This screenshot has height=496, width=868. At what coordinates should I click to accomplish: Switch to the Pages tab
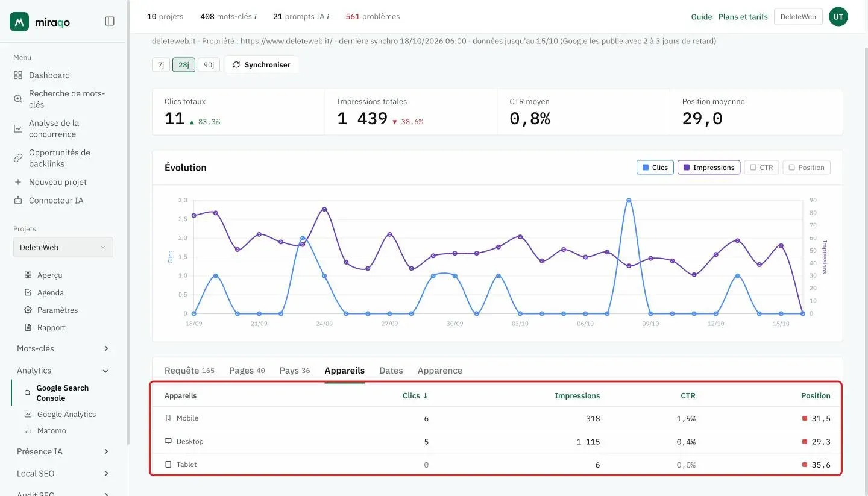(x=247, y=371)
